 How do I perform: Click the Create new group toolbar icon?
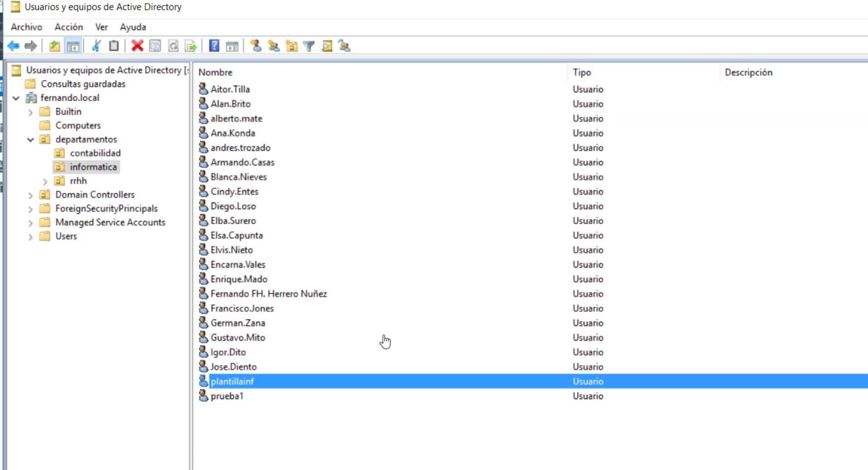[x=274, y=46]
